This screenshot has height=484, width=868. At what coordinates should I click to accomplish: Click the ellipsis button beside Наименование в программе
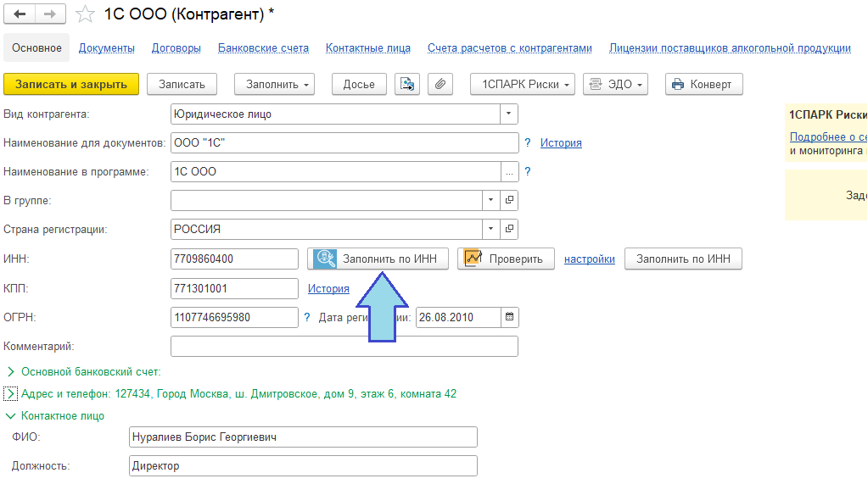coord(509,171)
